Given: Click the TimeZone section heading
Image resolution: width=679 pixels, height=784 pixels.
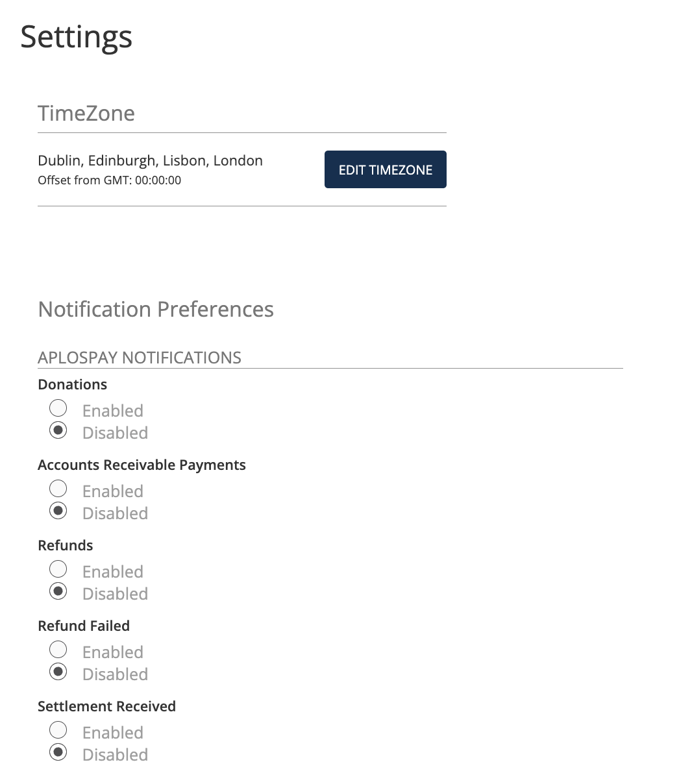Looking at the screenshot, I should coord(86,113).
